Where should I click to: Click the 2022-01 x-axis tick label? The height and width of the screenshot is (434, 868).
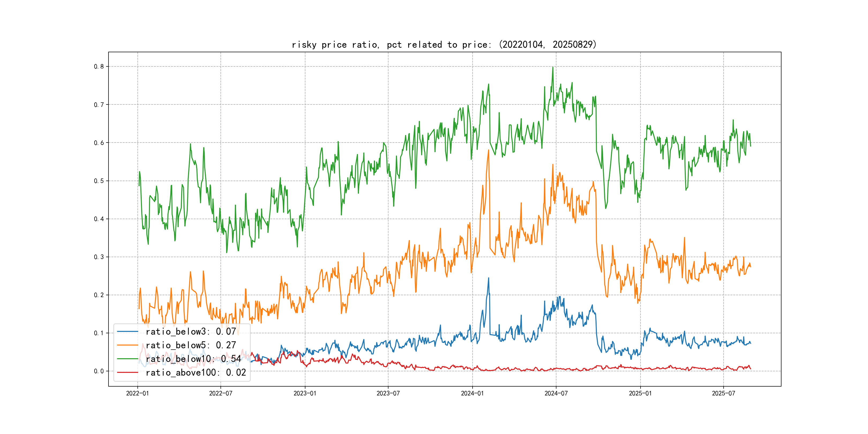pyautogui.click(x=137, y=393)
